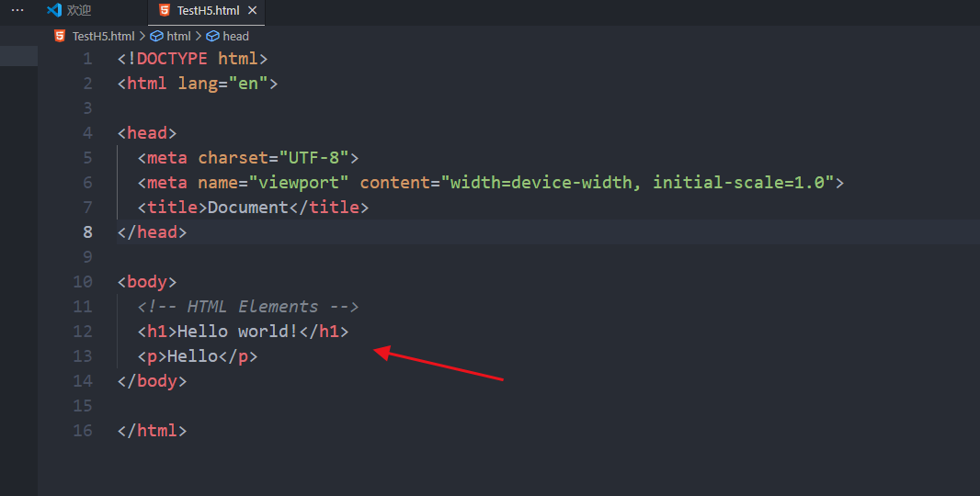Switch to the 欢迎 welcome tab
The image size is (980, 496).
coord(69,11)
